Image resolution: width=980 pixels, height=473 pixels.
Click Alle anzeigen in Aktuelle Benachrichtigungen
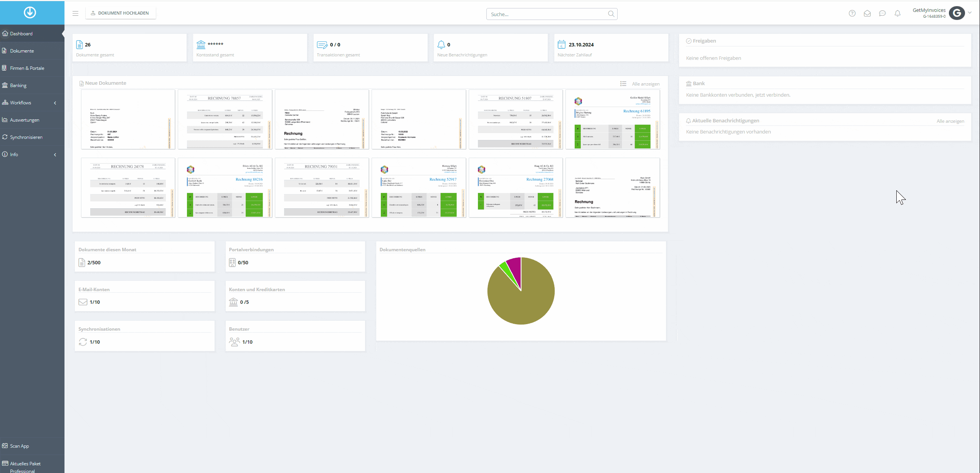tap(950, 121)
